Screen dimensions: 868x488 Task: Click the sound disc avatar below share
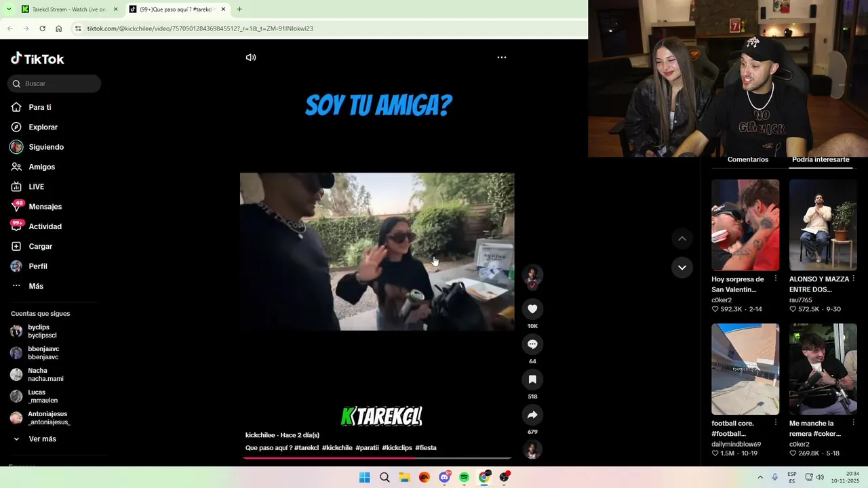(532, 449)
